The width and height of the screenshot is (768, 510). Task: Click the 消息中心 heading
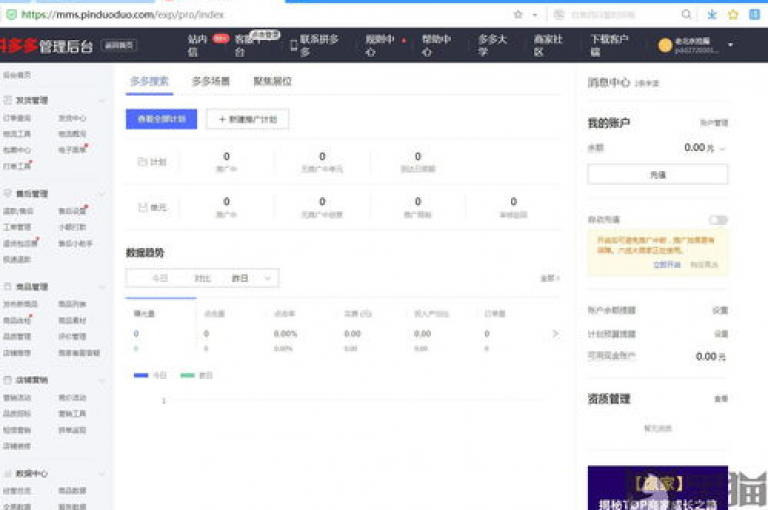(x=608, y=82)
